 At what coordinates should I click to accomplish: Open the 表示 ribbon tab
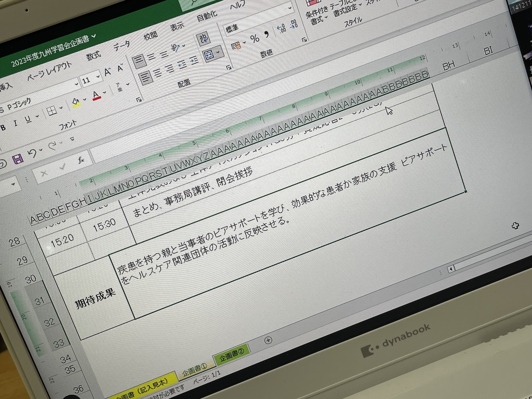click(x=177, y=27)
